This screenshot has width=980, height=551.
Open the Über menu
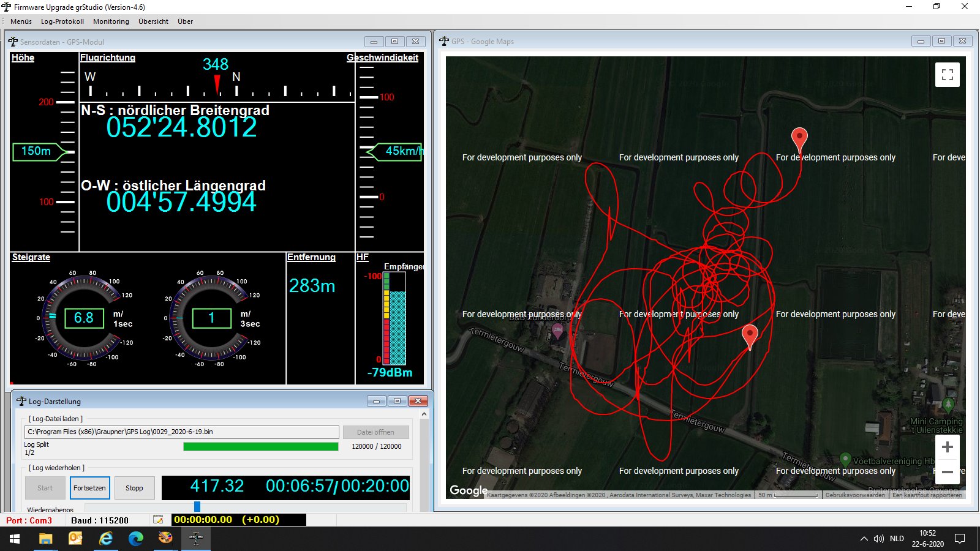185,21
